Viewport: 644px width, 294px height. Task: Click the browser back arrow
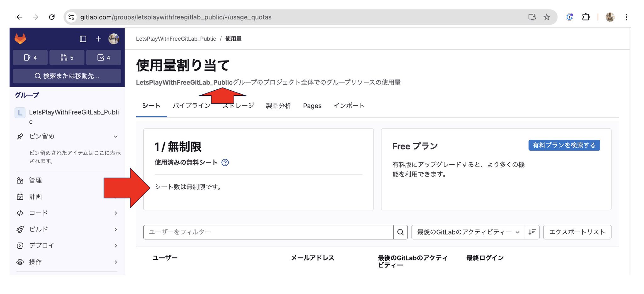(x=19, y=17)
